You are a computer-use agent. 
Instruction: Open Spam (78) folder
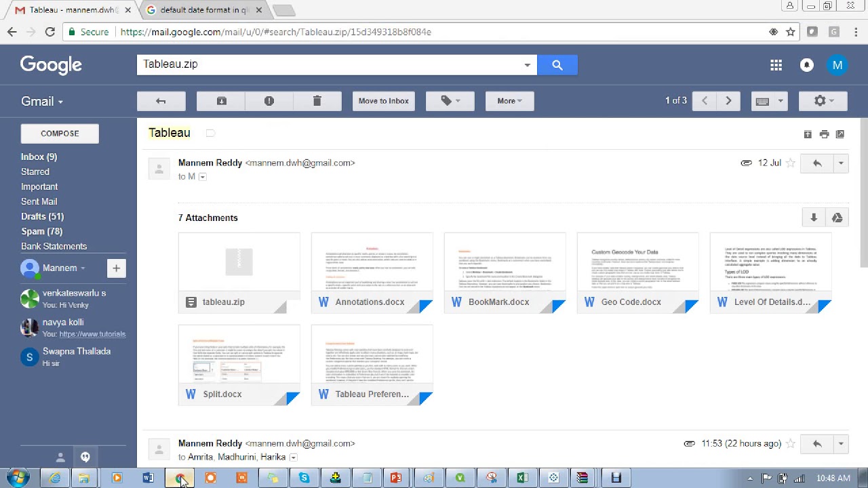(41, 231)
